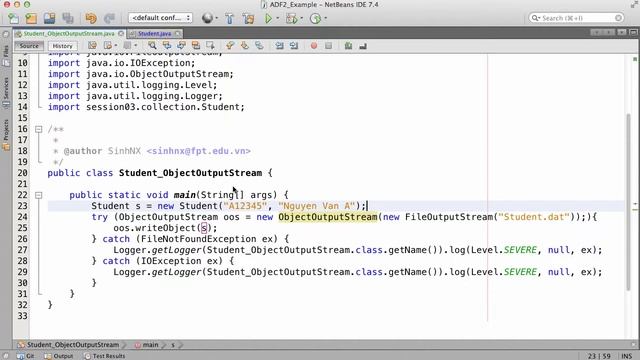
Task: Click the Build Project hammer icon
Action: (x=229, y=18)
